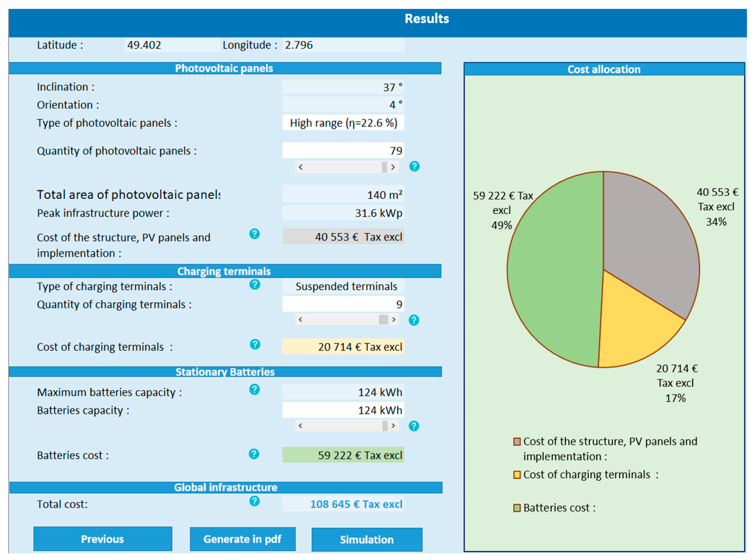Open help for batteries cost
The height and width of the screenshot is (560, 756).
(254, 454)
